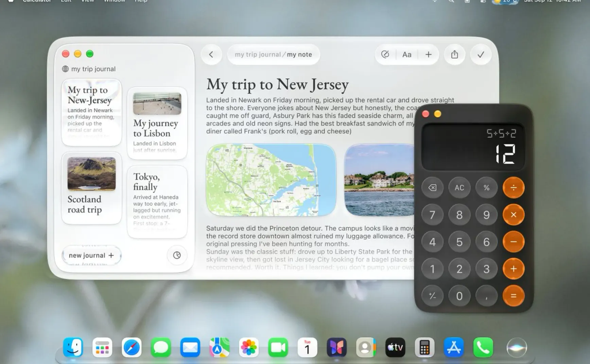Tap calculator digit 9
The height and width of the screenshot is (364, 590).
(487, 215)
